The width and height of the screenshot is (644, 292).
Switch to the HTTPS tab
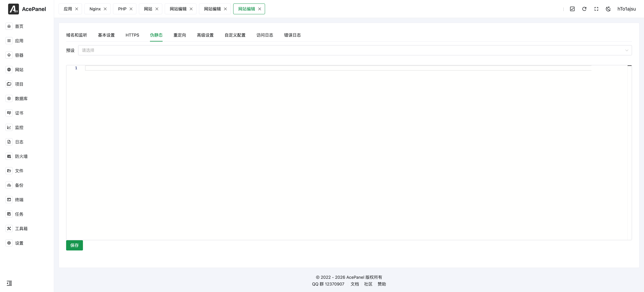(x=132, y=35)
